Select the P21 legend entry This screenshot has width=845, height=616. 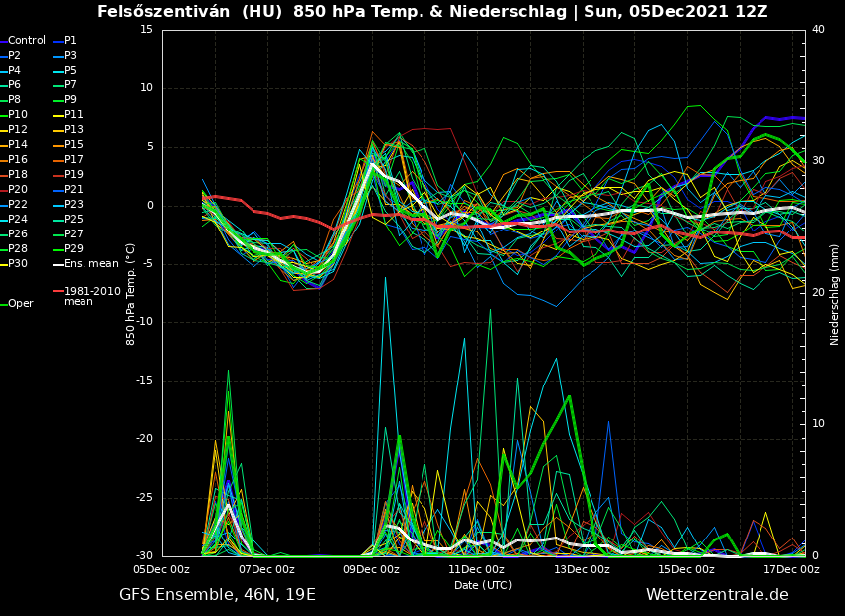[74, 190]
